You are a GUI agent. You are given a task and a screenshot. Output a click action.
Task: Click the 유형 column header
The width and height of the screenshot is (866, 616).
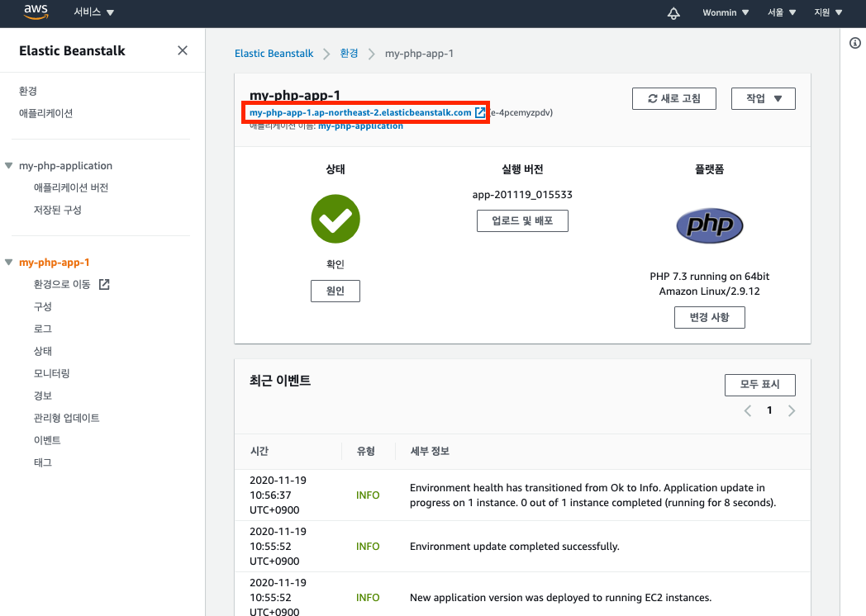365,451
